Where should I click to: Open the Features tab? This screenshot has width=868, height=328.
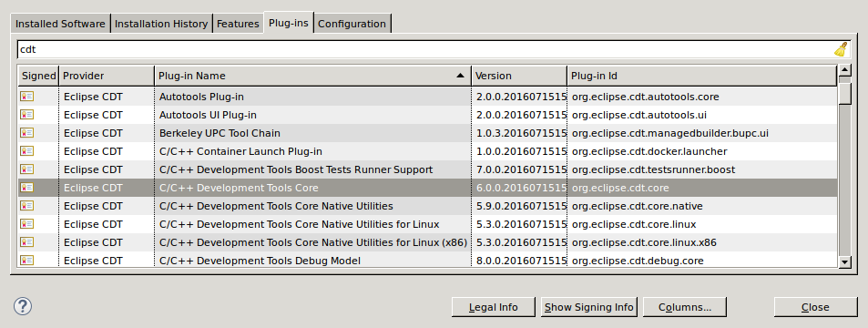click(x=238, y=24)
